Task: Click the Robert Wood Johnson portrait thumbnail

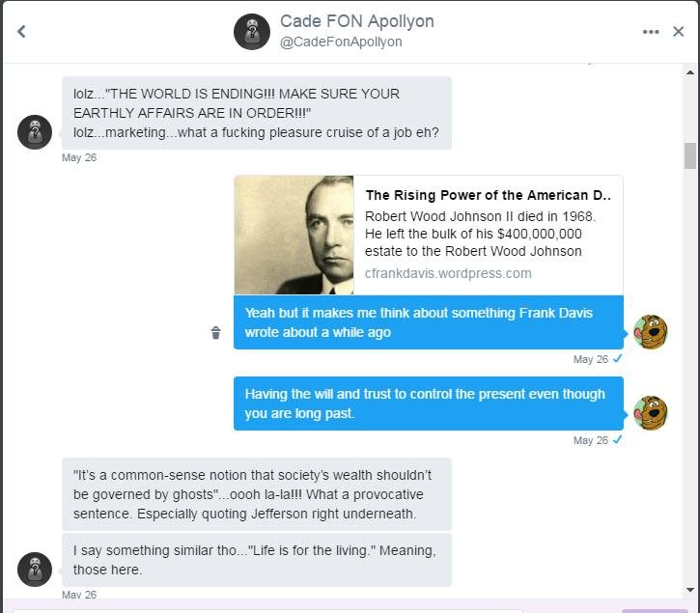Action: tap(294, 235)
